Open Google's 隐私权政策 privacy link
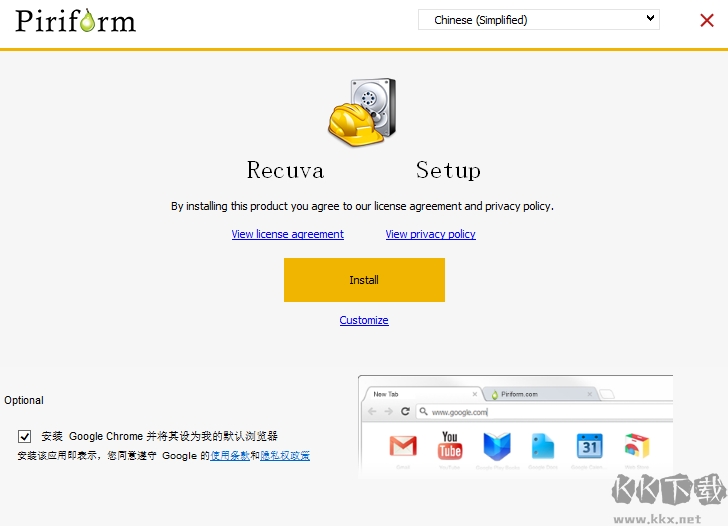This screenshot has width=728, height=526. pos(285,456)
